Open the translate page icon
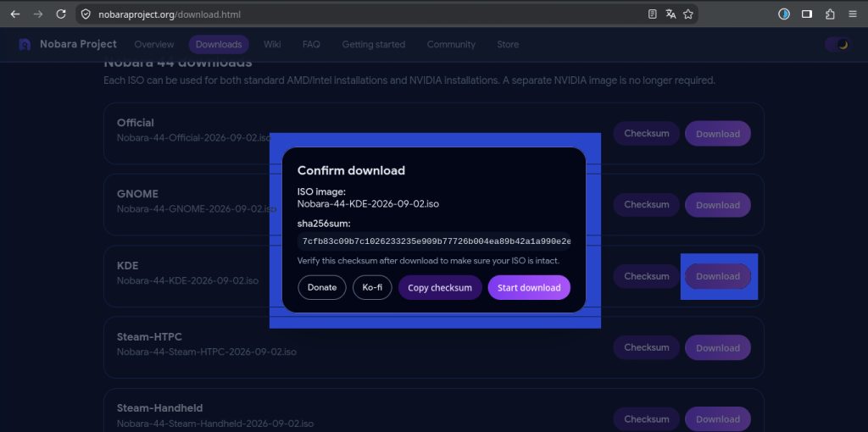This screenshot has height=432, width=868. tap(670, 14)
